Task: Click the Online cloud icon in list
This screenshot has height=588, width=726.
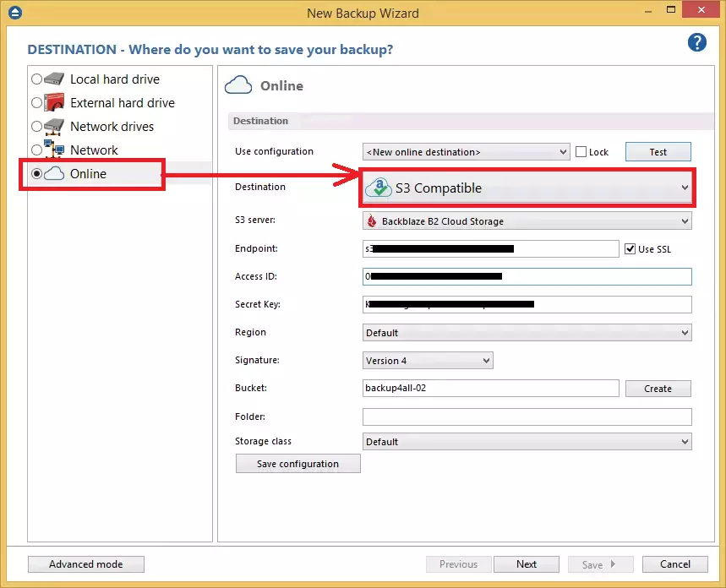Action: 54,174
